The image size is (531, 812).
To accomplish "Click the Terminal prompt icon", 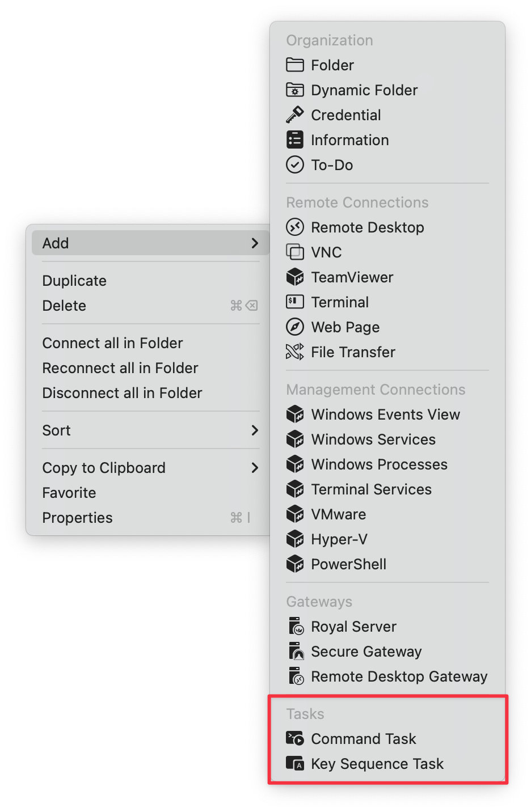I will (295, 302).
